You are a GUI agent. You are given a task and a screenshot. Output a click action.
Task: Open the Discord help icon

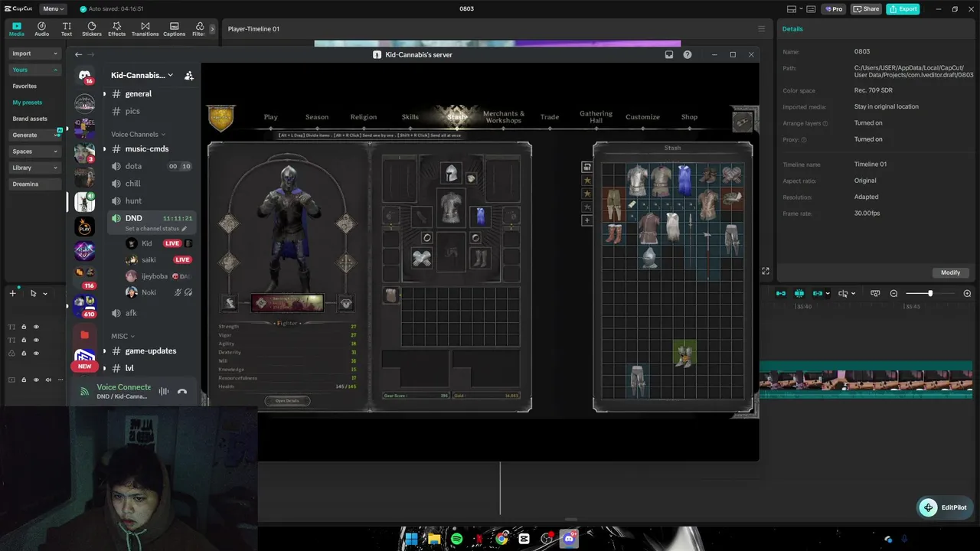tap(688, 54)
